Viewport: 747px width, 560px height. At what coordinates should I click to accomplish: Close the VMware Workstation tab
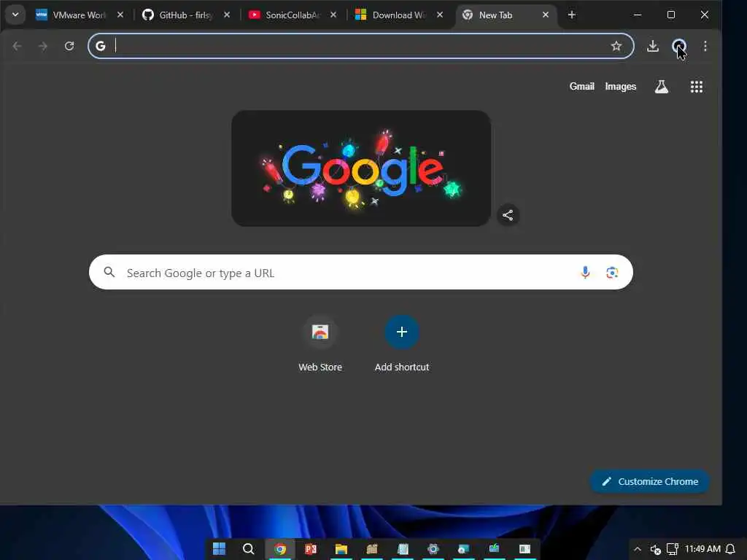[x=120, y=15]
